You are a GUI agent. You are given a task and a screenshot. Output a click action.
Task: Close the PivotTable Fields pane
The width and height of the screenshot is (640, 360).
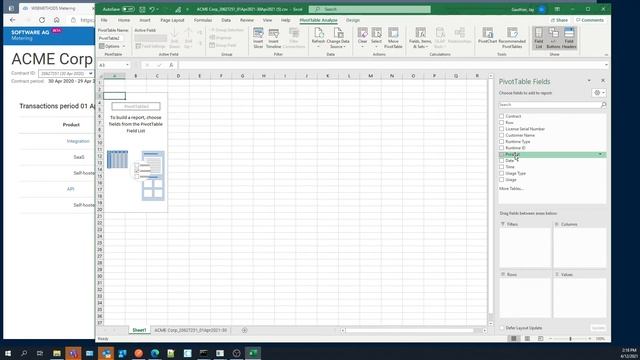point(603,81)
